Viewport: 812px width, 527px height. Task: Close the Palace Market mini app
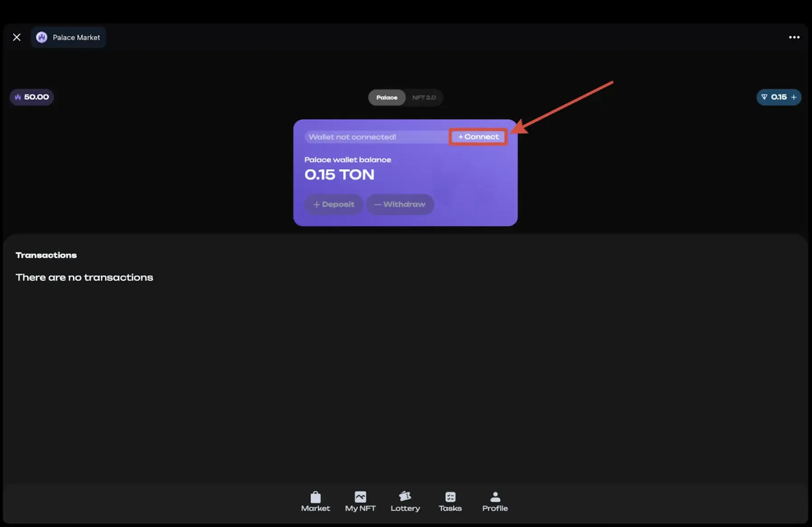[17, 38]
